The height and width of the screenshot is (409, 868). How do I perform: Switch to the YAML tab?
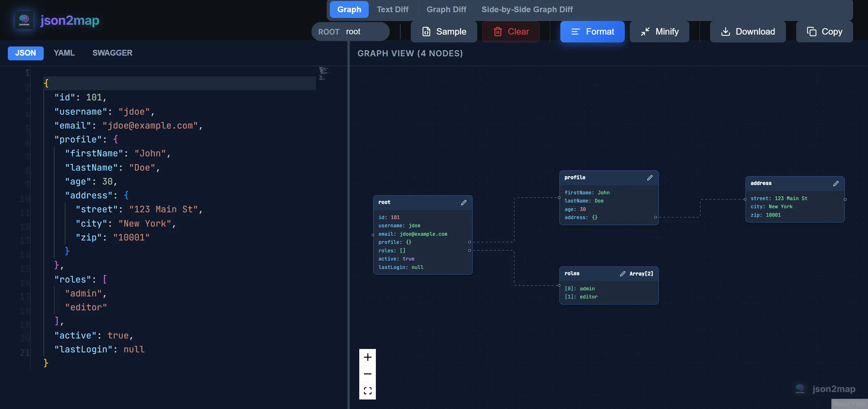tap(64, 53)
